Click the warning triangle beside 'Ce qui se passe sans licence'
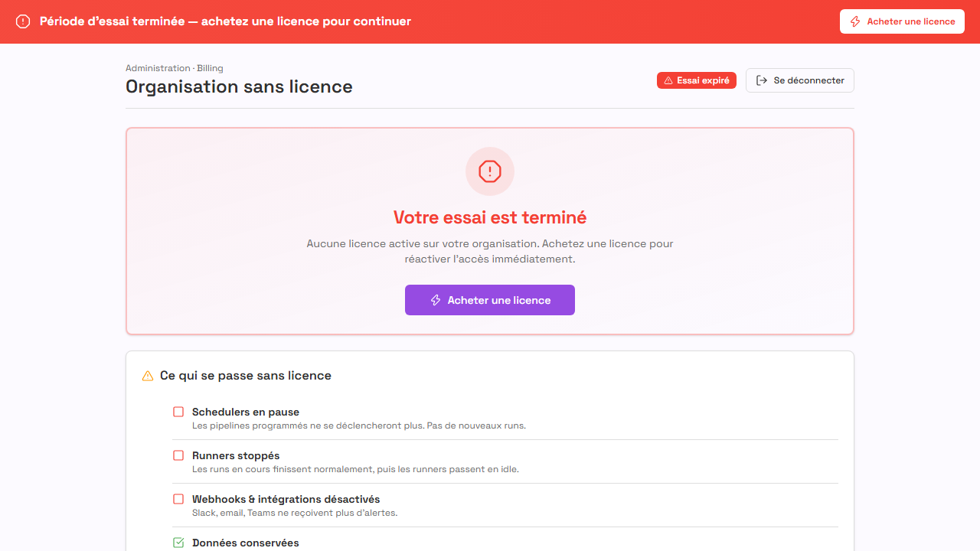The width and height of the screenshot is (980, 551). 148,376
